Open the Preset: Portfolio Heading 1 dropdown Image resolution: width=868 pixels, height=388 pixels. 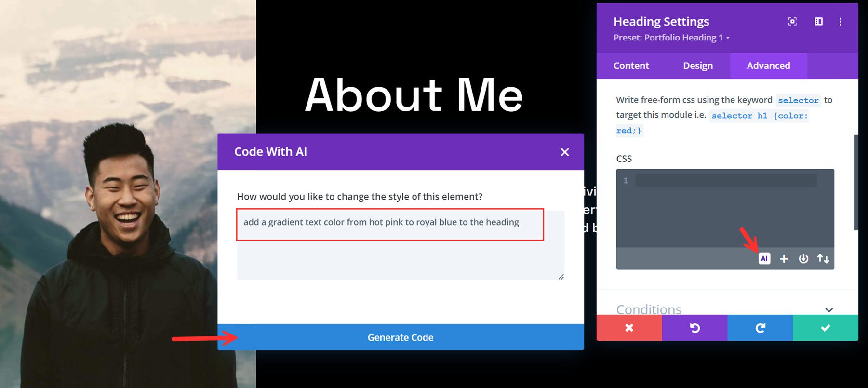tap(671, 38)
